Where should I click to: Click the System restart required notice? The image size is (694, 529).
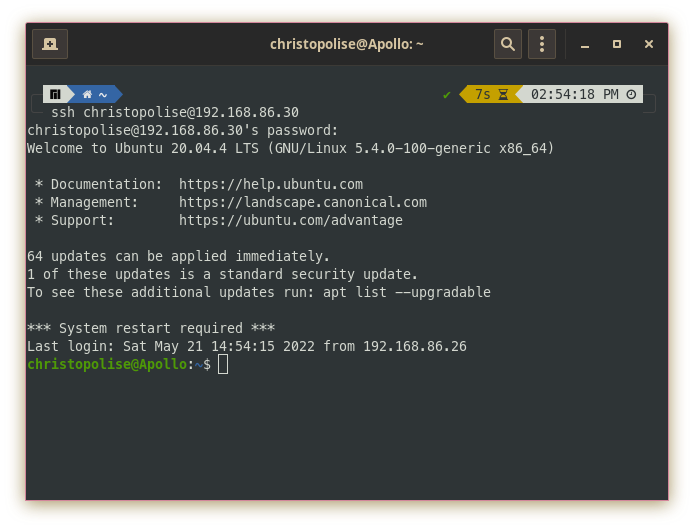coord(151,328)
